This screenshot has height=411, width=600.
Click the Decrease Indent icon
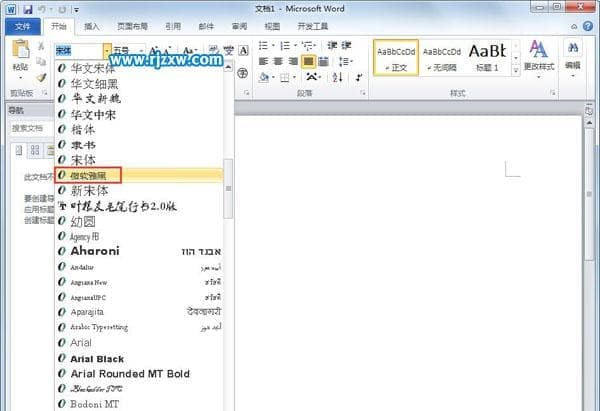(332, 46)
